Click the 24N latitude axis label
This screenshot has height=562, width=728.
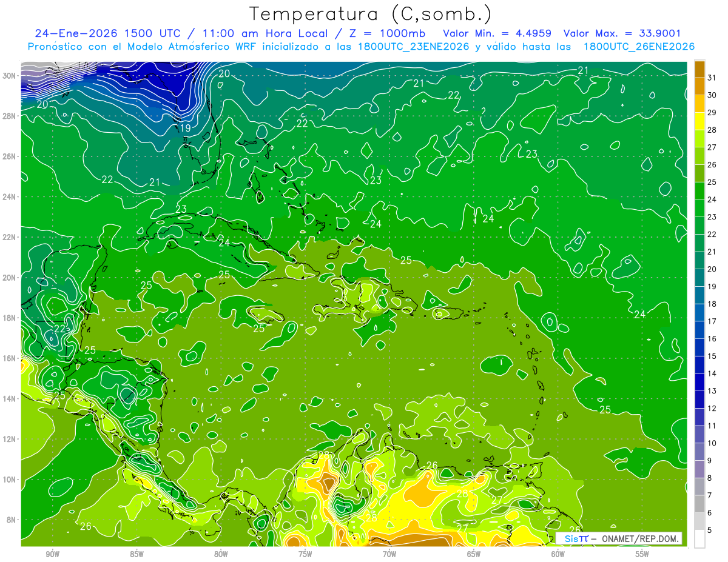click(10, 196)
